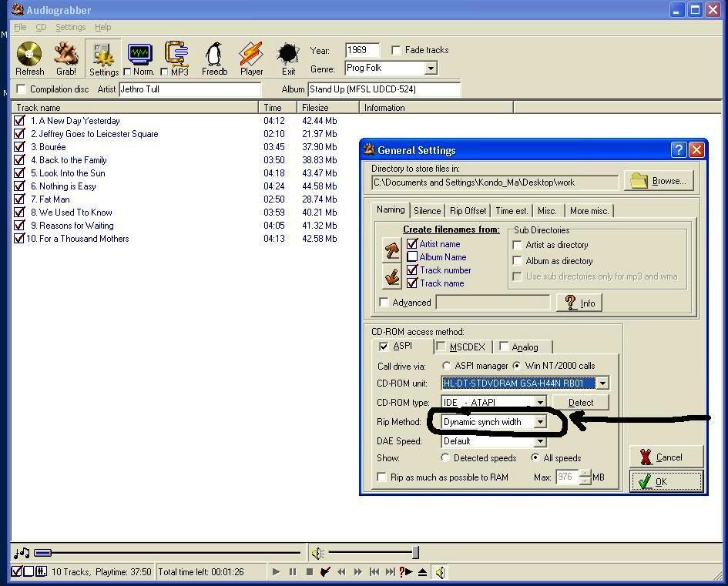The width and height of the screenshot is (728, 586).
Task: Click the Norm. waveform monitor icon
Action: point(140,55)
